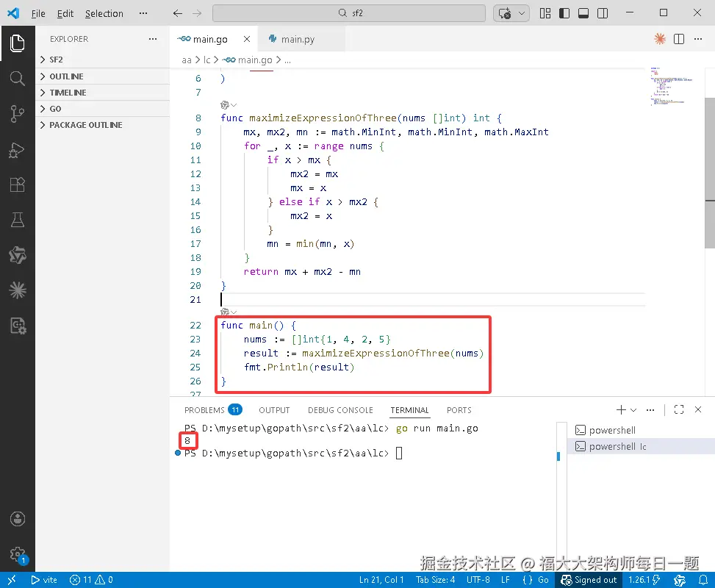Image resolution: width=715 pixels, height=588 pixels.
Task: Expand the PACKAGE OUTLINE section
Action: pyautogui.click(x=102, y=125)
